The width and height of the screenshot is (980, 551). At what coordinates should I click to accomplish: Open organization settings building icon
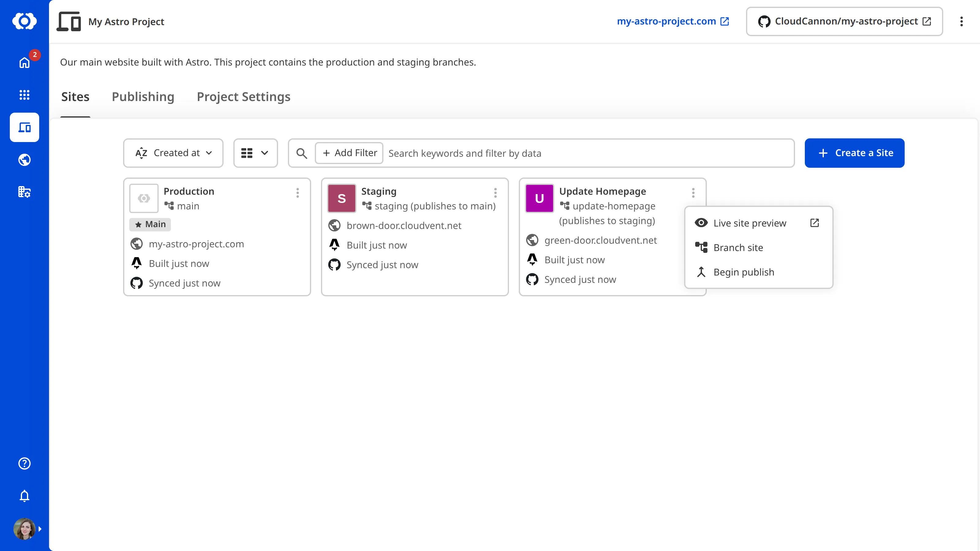24,192
